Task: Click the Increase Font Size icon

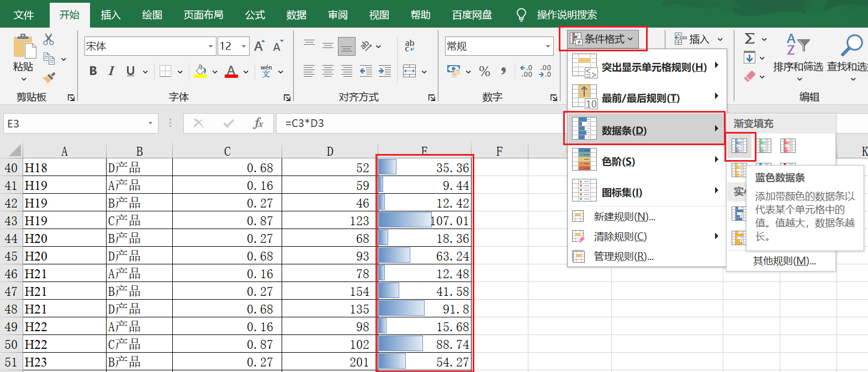Action: pyautogui.click(x=259, y=46)
